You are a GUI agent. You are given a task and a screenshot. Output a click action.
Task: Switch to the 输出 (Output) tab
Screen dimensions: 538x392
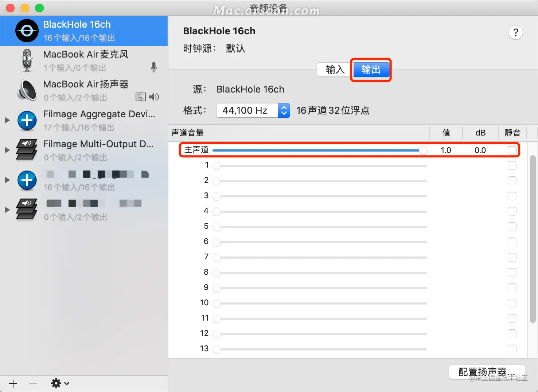(x=371, y=70)
